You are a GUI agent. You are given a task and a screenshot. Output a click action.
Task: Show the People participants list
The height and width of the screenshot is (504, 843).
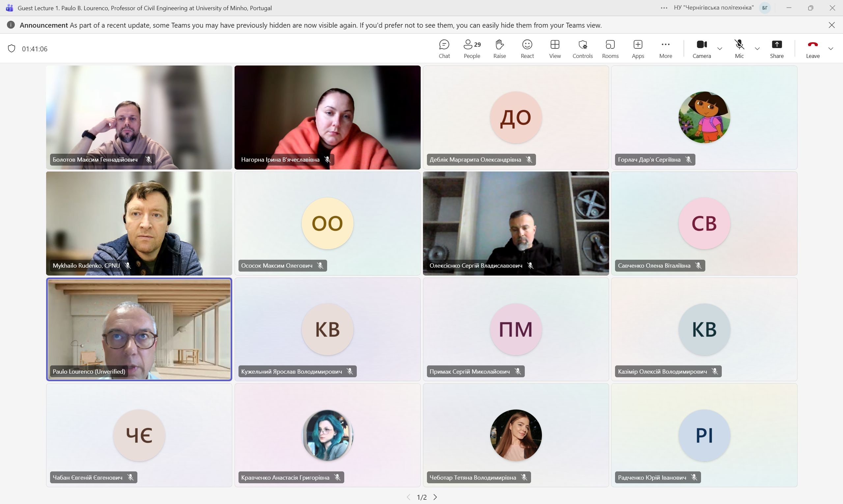click(x=472, y=49)
